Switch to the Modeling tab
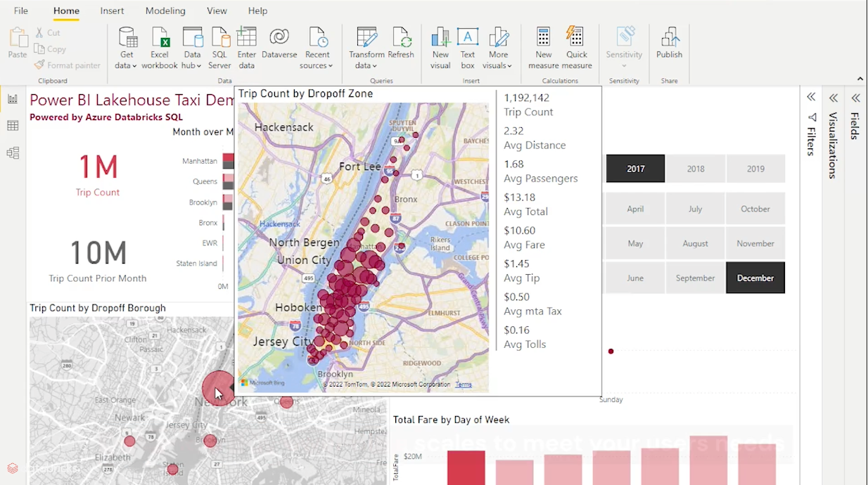 pos(165,11)
